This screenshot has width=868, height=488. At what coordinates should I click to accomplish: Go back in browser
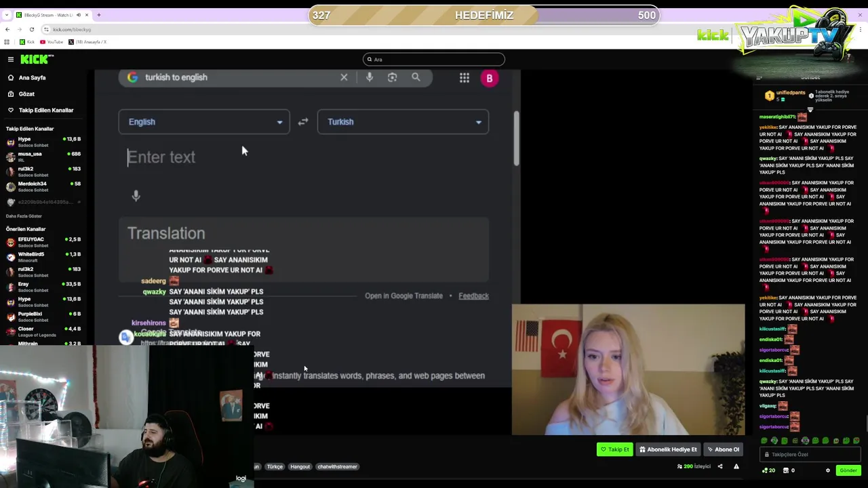tap(7, 30)
